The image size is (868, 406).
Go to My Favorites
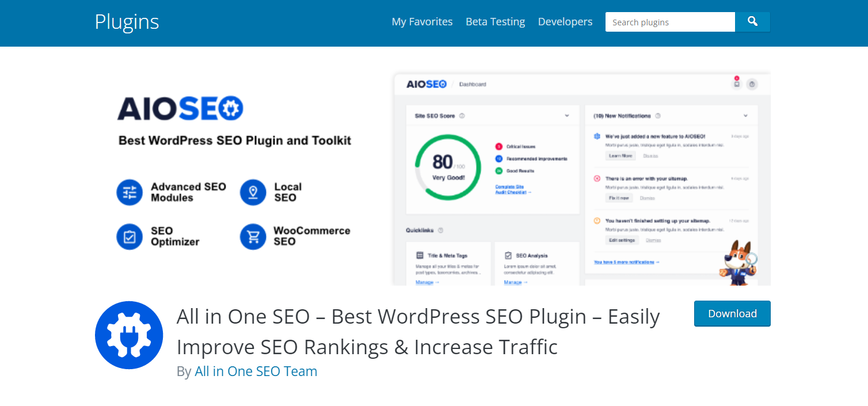pyautogui.click(x=422, y=22)
